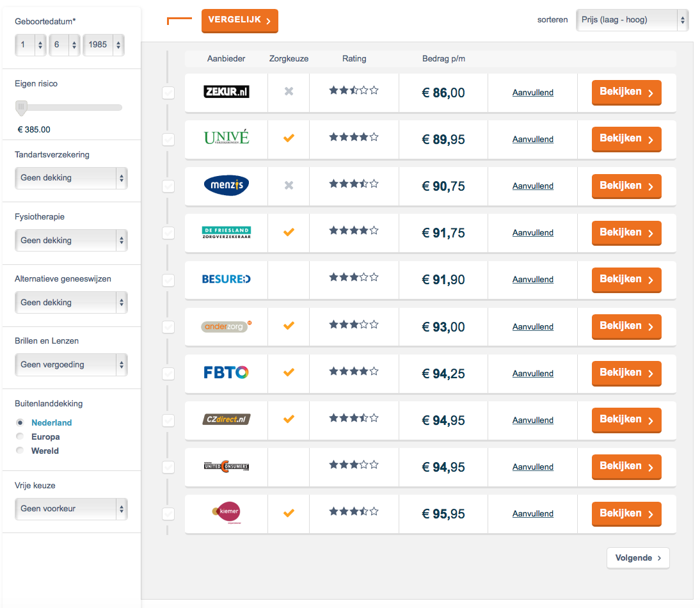
Task: Select the Wereld coverage radio button
Action: pos(20,450)
